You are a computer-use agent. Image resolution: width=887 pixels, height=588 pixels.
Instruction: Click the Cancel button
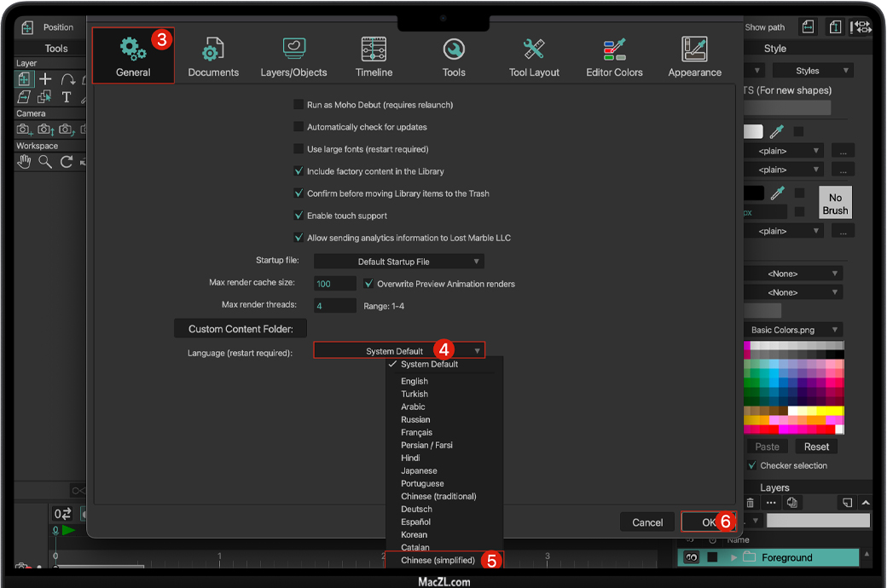(647, 522)
